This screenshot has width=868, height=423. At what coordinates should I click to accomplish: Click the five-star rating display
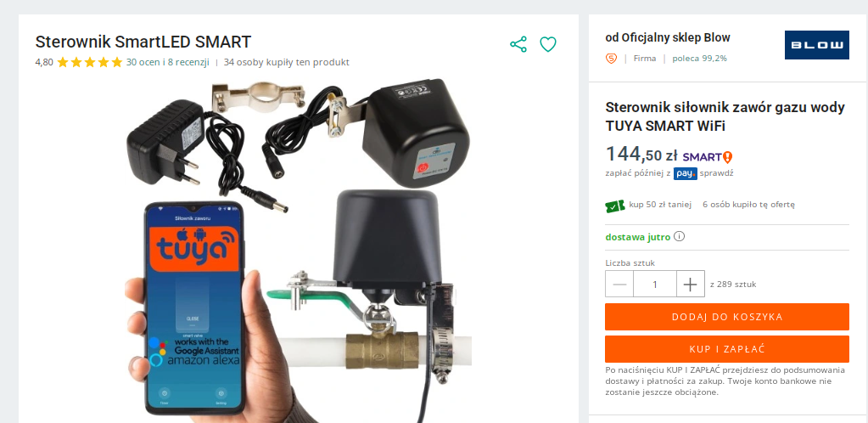pyautogui.click(x=89, y=62)
